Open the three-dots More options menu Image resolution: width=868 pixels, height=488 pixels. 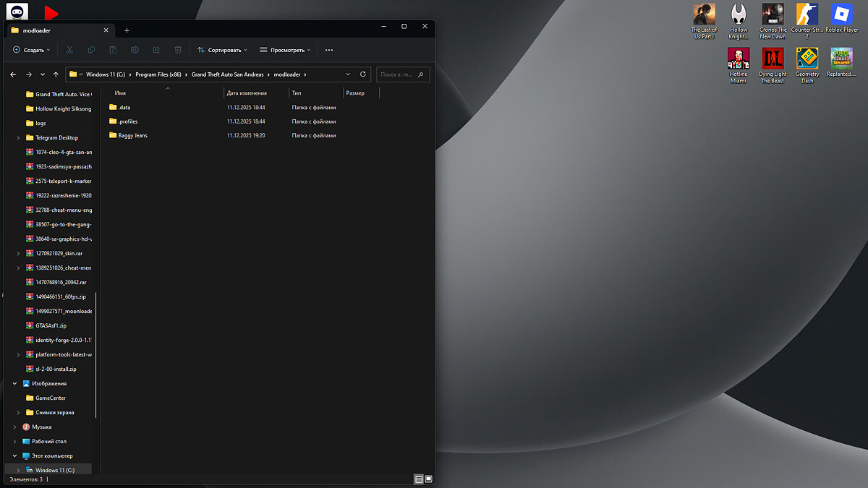pos(329,50)
